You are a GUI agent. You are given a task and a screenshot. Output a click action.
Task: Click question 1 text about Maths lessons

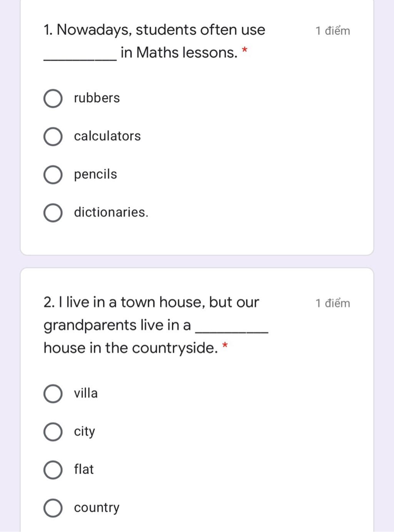pyautogui.click(x=154, y=41)
